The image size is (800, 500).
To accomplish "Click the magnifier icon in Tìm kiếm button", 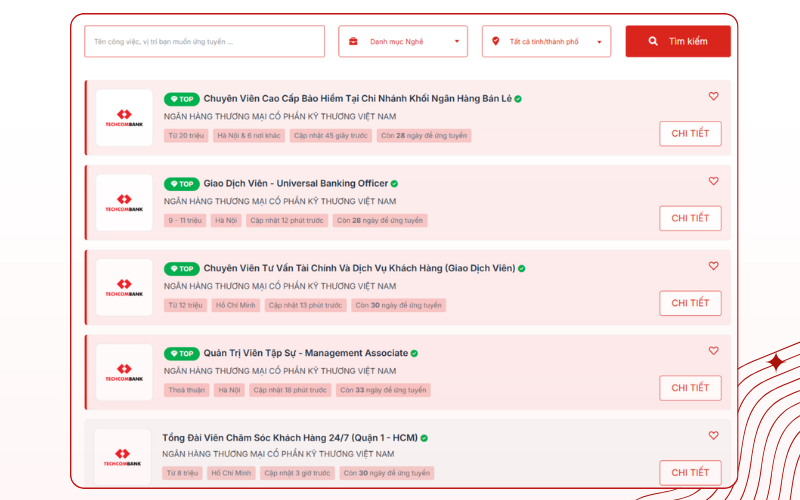I will (x=653, y=41).
